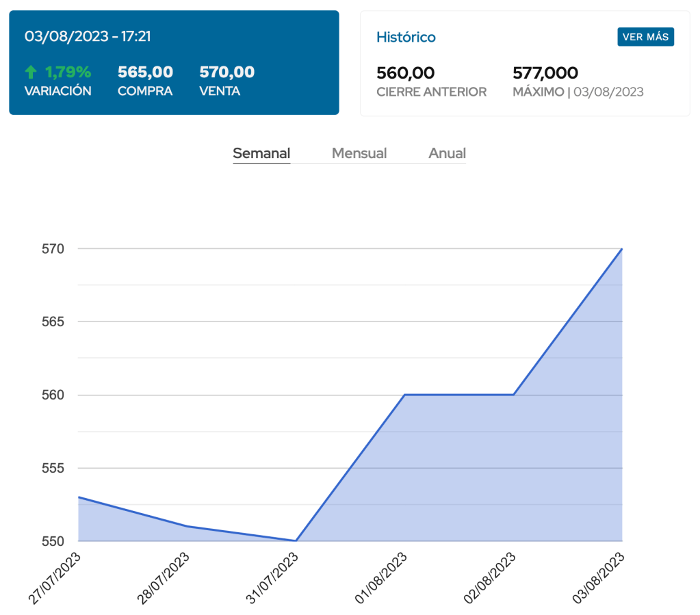The height and width of the screenshot is (615, 700).
Task: Click the 565,00 COMPRA value
Action: click(x=145, y=72)
